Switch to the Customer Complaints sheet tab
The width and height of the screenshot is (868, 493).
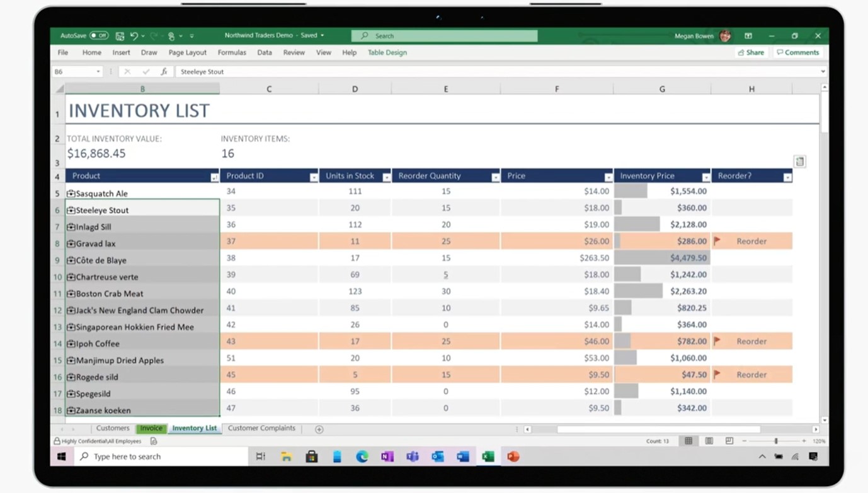(261, 428)
